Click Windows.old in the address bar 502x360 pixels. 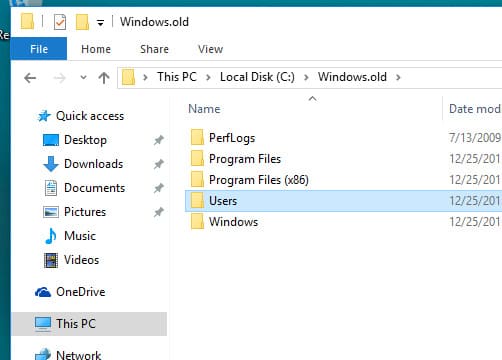pyautogui.click(x=352, y=77)
